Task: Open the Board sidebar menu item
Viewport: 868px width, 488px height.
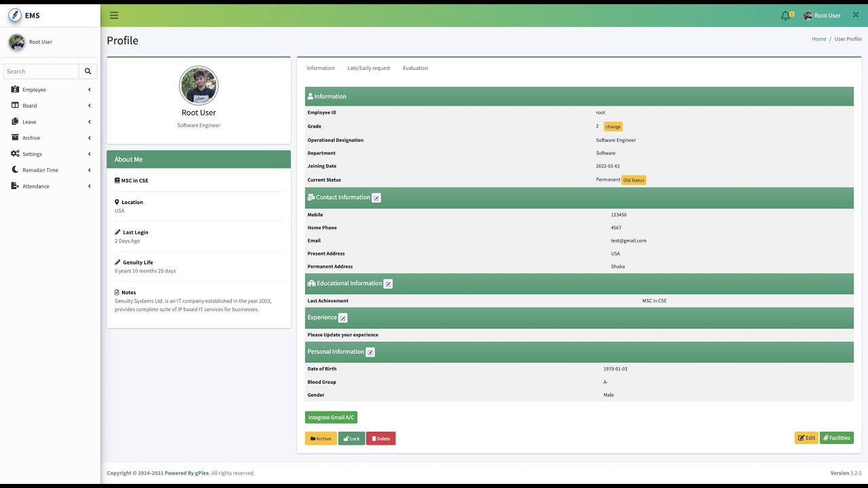Action: click(x=50, y=106)
